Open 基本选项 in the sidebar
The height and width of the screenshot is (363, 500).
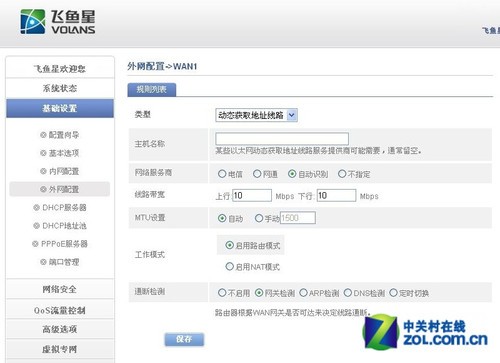click(x=64, y=153)
